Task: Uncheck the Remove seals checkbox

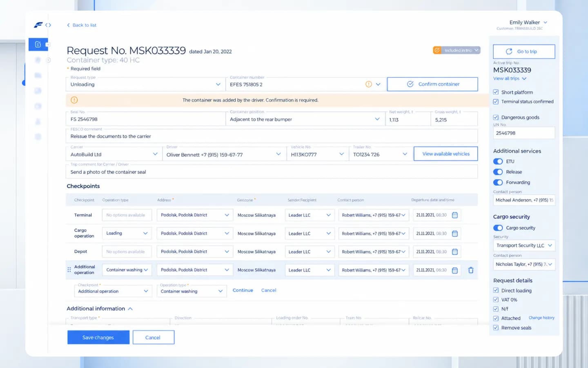Action: click(x=496, y=328)
